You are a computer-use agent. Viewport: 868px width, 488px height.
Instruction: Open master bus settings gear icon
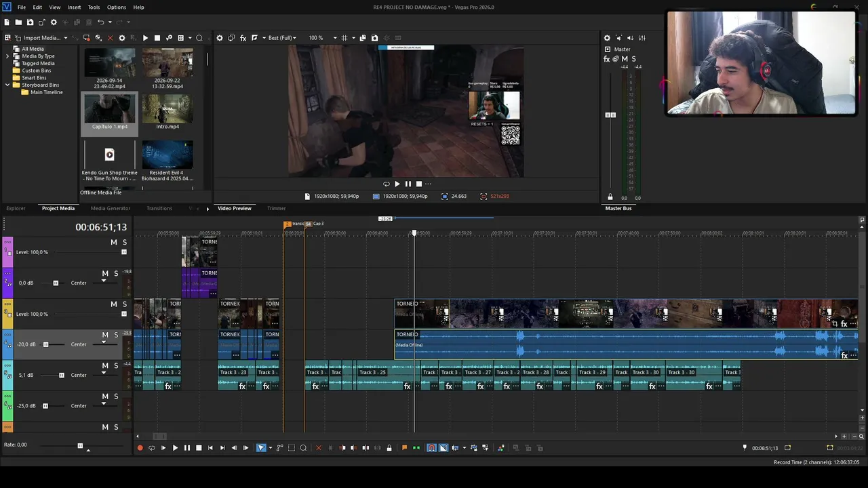pos(607,38)
